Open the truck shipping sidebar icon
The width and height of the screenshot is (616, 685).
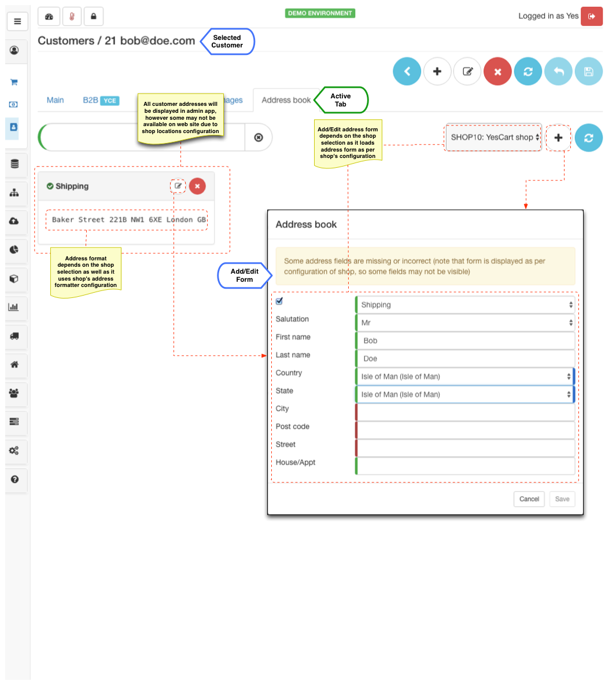tap(14, 336)
